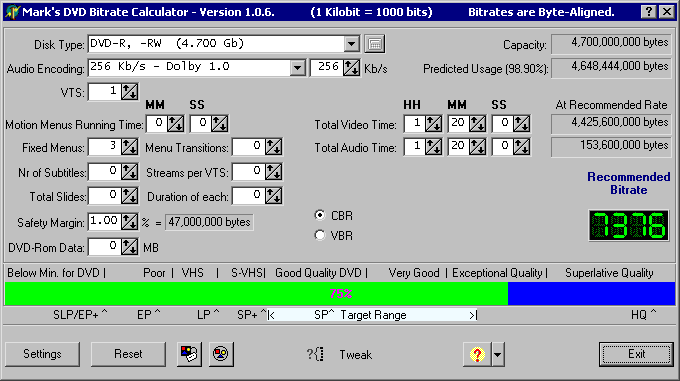Click the DVD-Rom Data value field
Image resolution: width=680 pixels, height=381 pixels.
[x=104, y=247]
